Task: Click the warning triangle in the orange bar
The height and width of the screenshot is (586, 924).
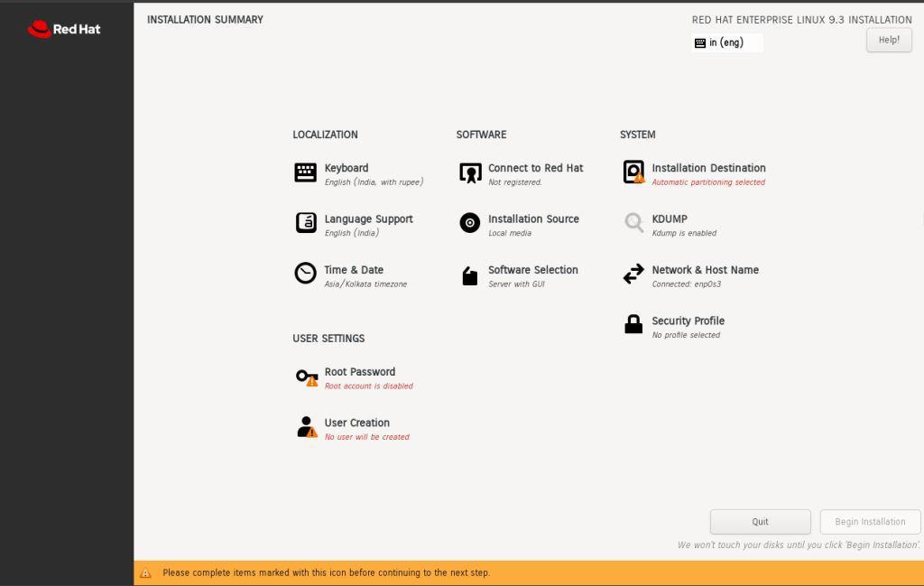Action: [x=145, y=573]
